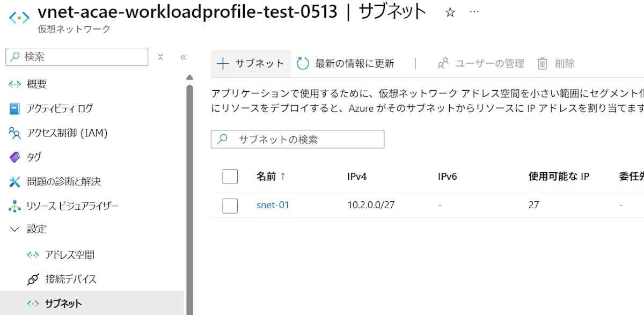This screenshot has width=644, height=315.
Task: Favorite this resource with the star icon
Action: pos(450,12)
